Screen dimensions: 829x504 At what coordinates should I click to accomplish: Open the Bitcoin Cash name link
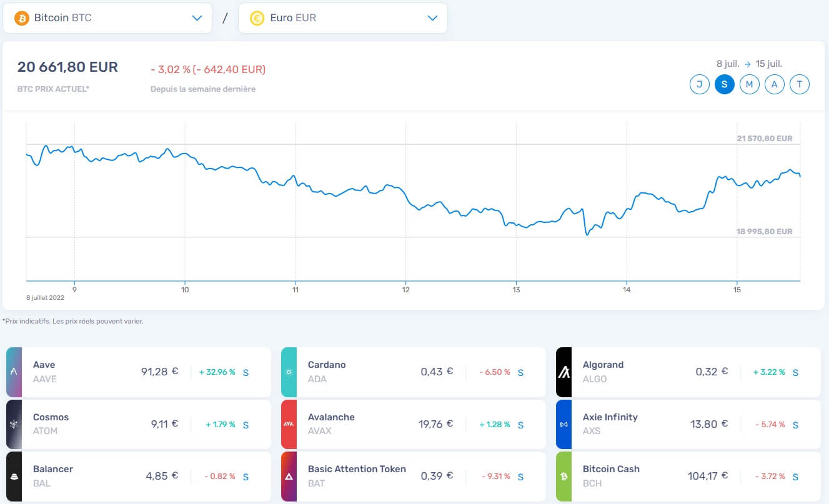pos(611,469)
